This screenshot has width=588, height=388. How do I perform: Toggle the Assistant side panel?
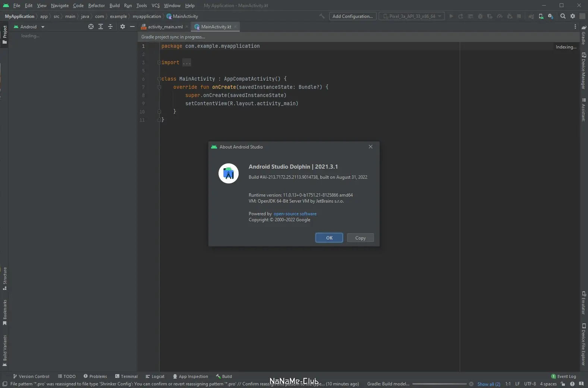coord(584,110)
